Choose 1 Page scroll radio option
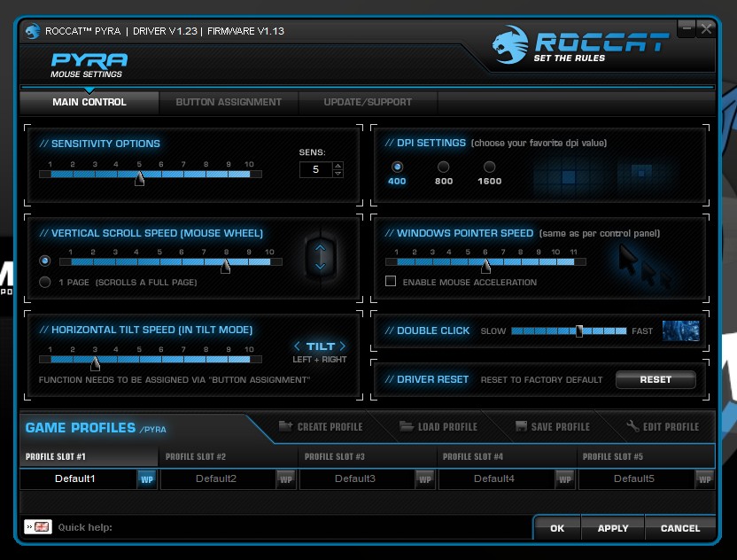The image size is (737, 560). 45,282
